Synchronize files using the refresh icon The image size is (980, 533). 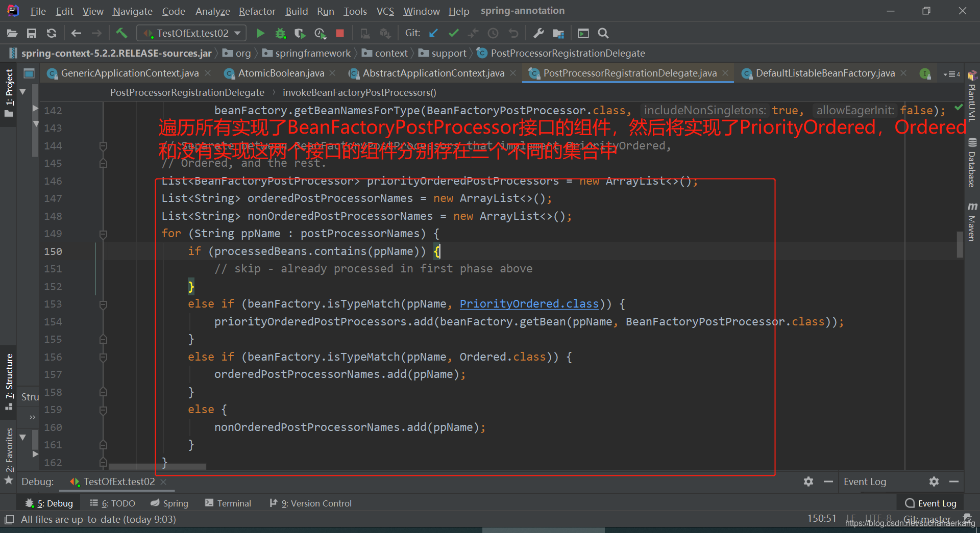[52, 33]
